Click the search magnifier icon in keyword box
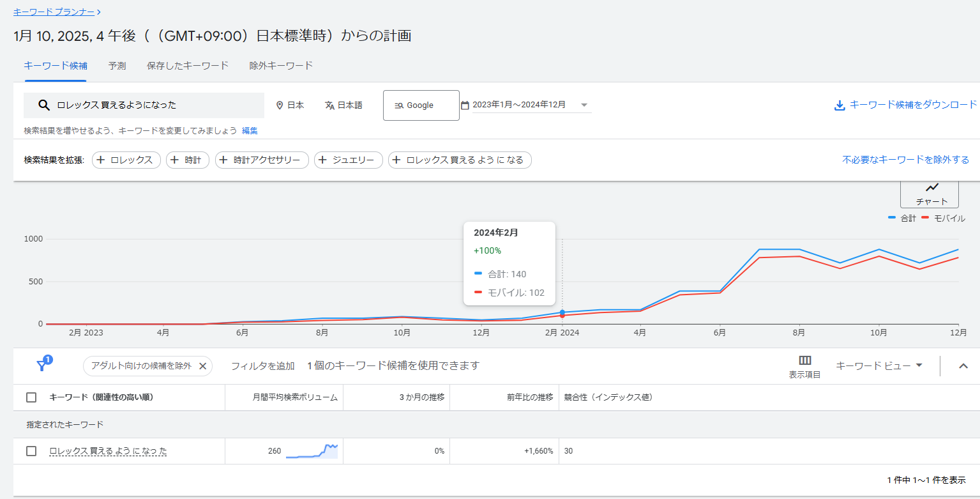980x499 pixels. (x=44, y=105)
